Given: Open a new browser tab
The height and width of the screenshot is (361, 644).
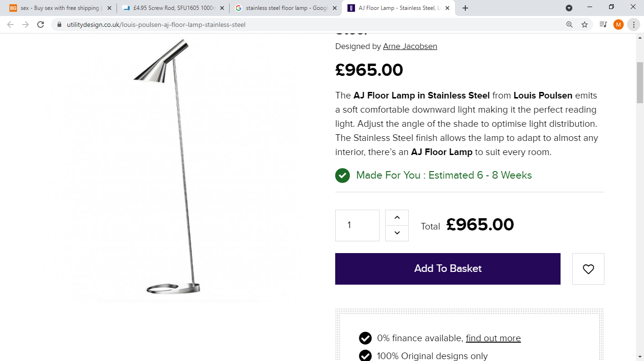Looking at the screenshot, I should [x=465, y=8].
